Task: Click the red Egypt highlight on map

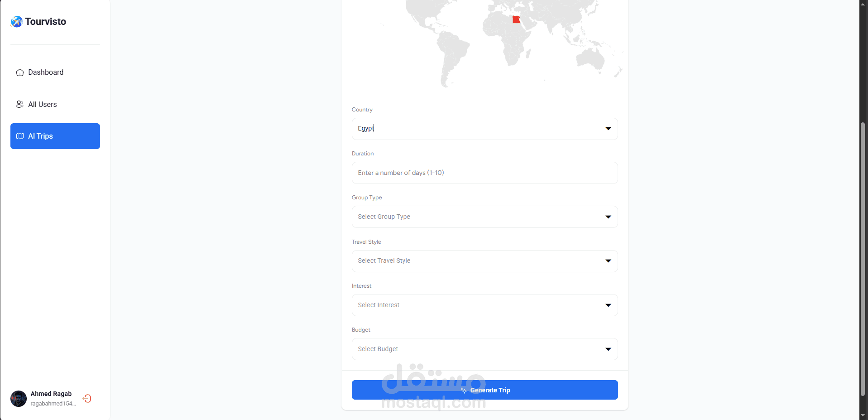Action: pyautogui.click(x=516, y=19)
